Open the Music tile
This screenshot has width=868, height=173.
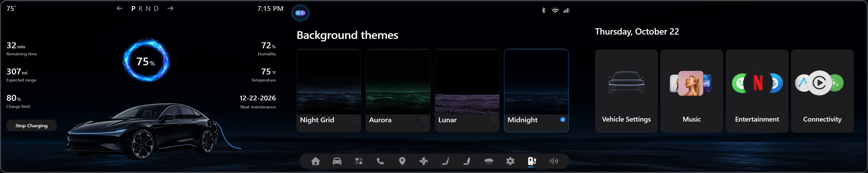click(x=691, y=91)
